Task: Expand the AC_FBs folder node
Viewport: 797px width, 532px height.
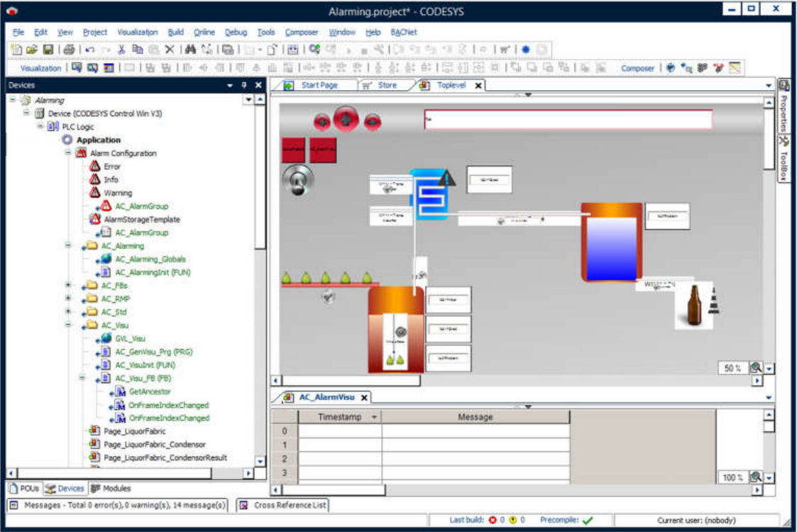Action: (69, 286)
